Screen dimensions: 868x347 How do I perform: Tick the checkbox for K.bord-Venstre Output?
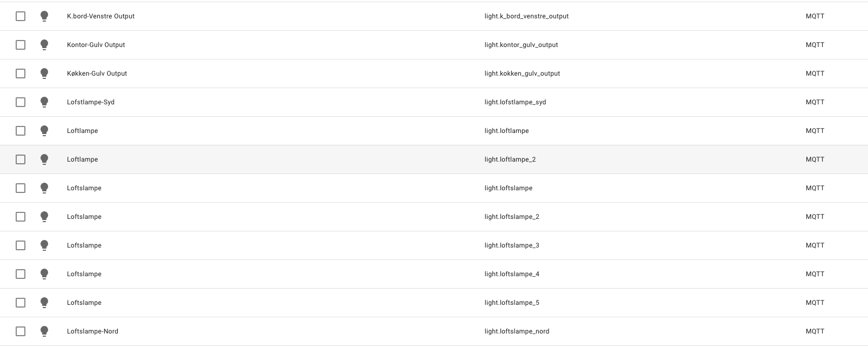pyautogui.click(x=21, y=16)
